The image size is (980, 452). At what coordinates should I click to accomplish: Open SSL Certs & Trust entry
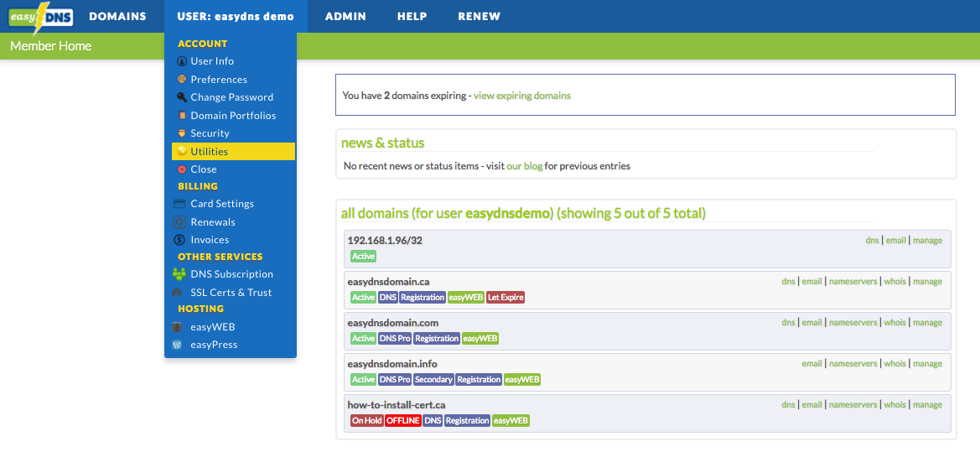click(x=231, y=292)
